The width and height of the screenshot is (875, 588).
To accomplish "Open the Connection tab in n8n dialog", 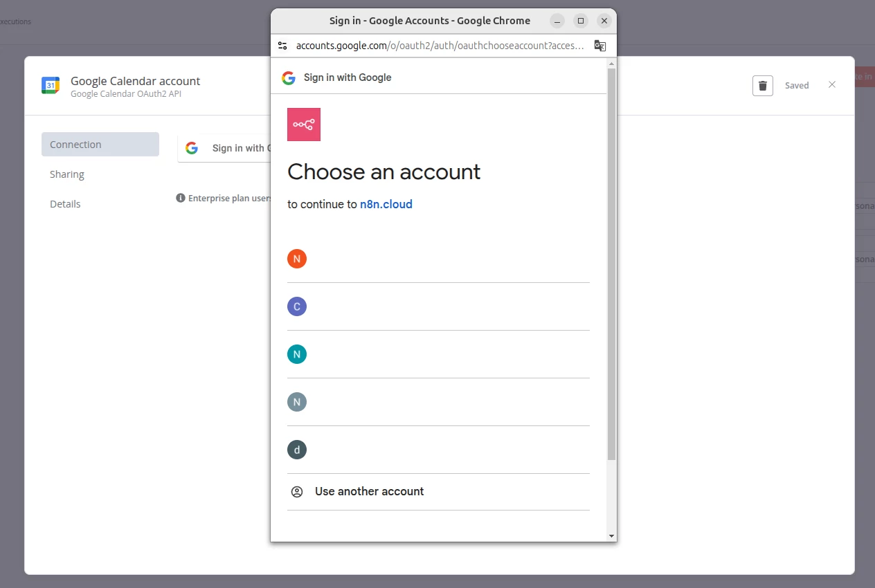I will click(x=100, y=145).
